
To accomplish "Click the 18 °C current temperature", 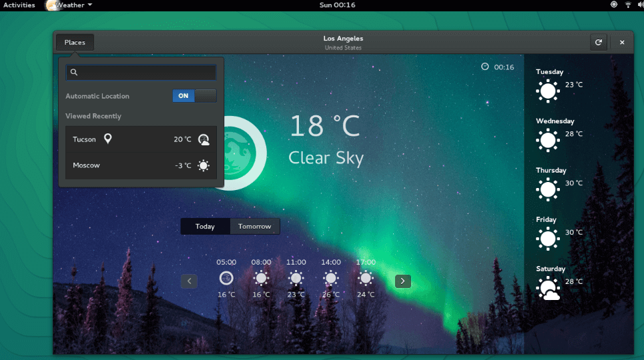I will 325,125.
